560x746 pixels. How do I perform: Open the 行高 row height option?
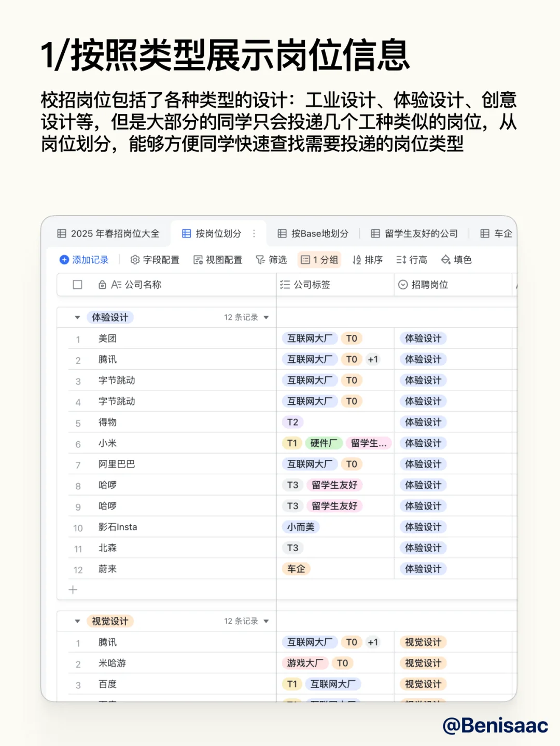click(x=412, y=260)
